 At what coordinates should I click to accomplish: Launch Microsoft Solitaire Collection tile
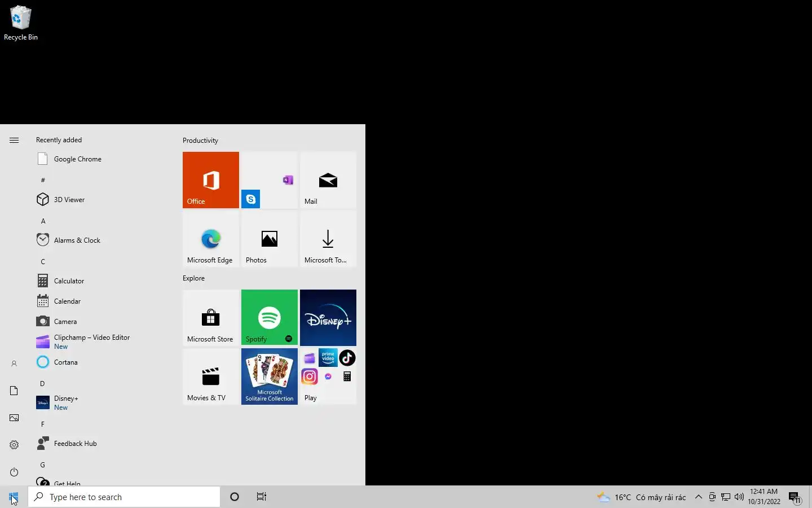click(270, 376)
